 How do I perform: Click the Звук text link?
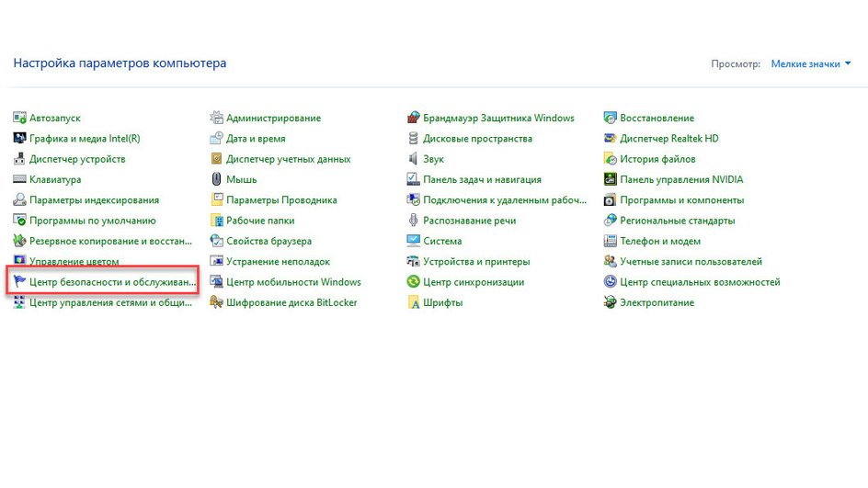433,159
